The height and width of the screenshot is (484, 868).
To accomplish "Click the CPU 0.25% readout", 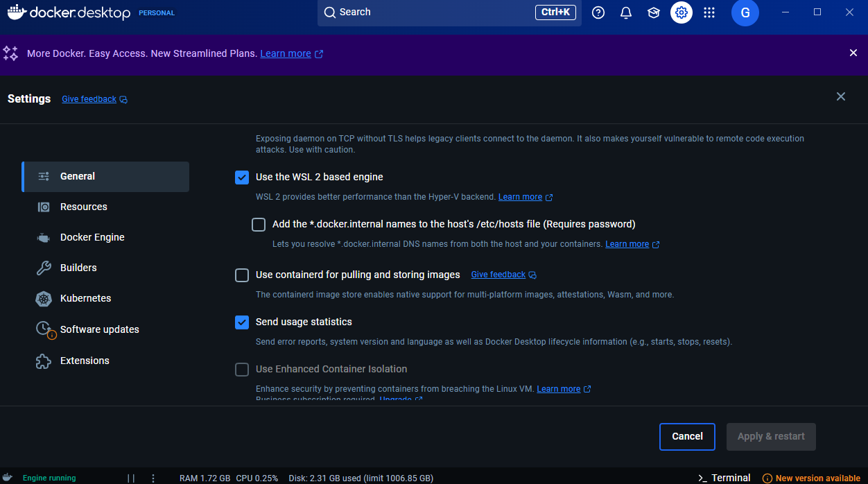I will [x=257, y=478].
